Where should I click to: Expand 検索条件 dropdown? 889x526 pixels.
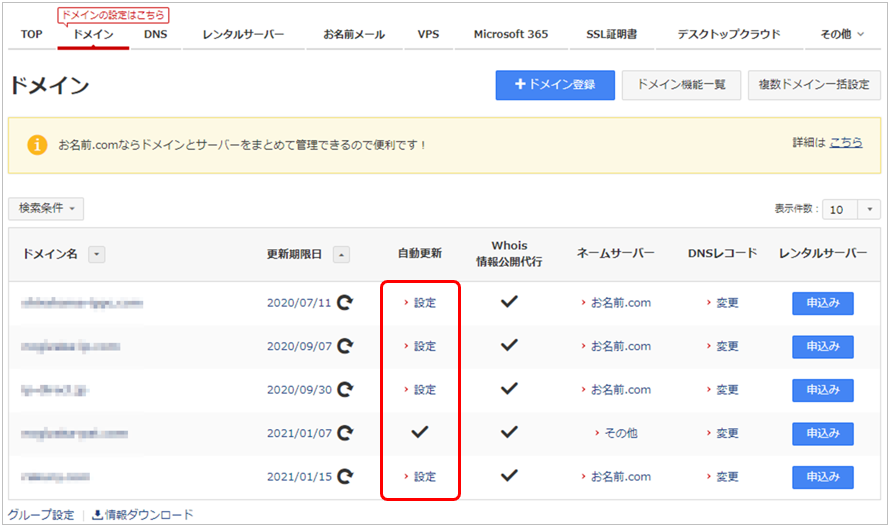pyautogui.click(x=46, y=209)
